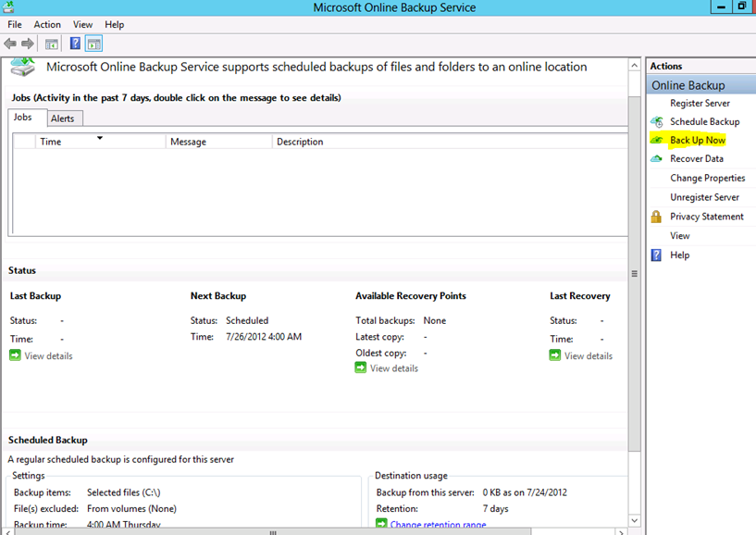The image size is (756, 535).
Task: Click the vertical scrollbar thumb
Action: point(635,274)
